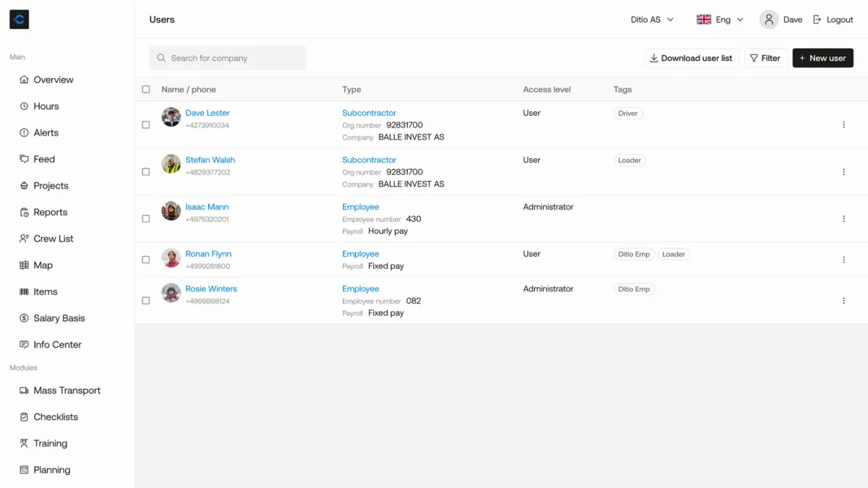
Task: Open the Projects section
Action: [x=51, y=186]
